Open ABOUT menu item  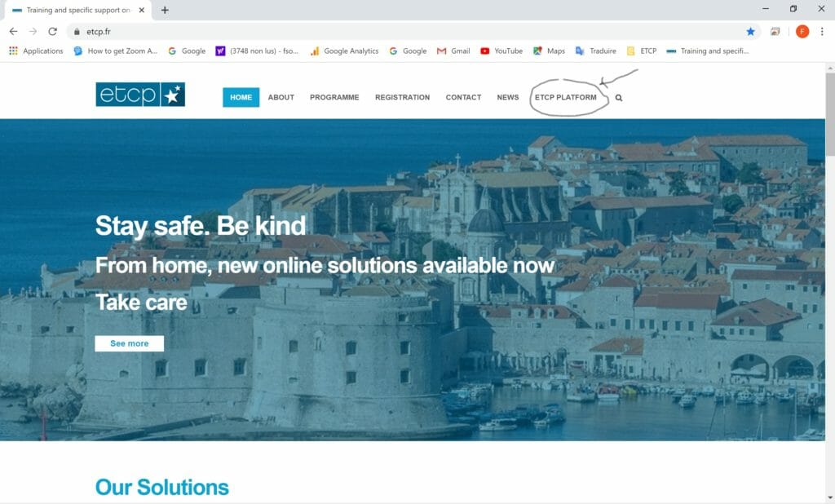[x=281, y=97]
